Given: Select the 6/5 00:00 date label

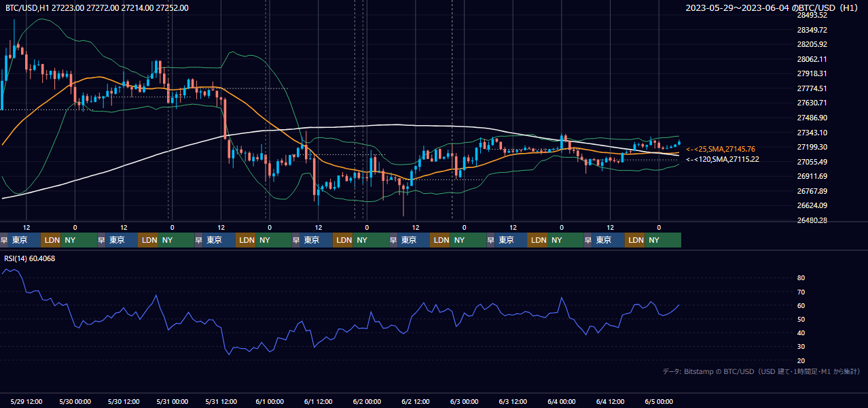Looking at the screenshot, I should point(659,402).
